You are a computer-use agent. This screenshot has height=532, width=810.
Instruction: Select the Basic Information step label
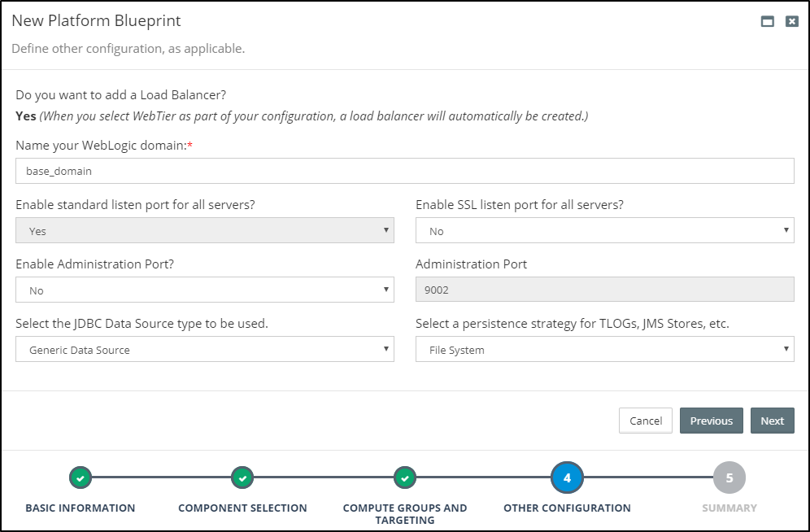click(80, 508)
